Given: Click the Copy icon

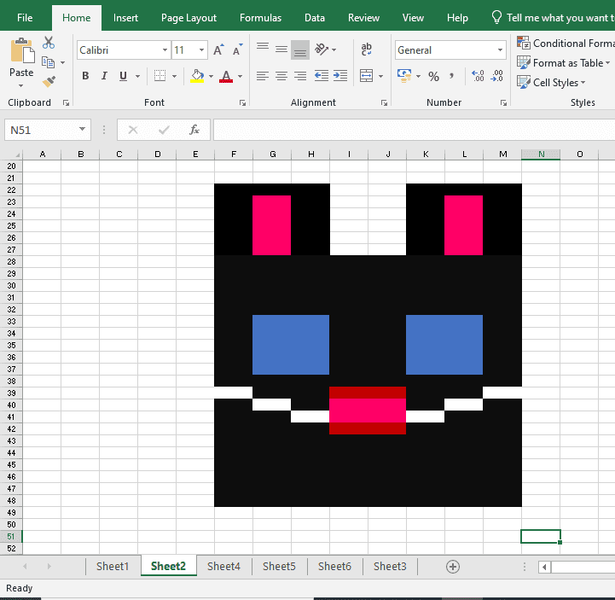Looking at the screenshot, I should [48, 62].
